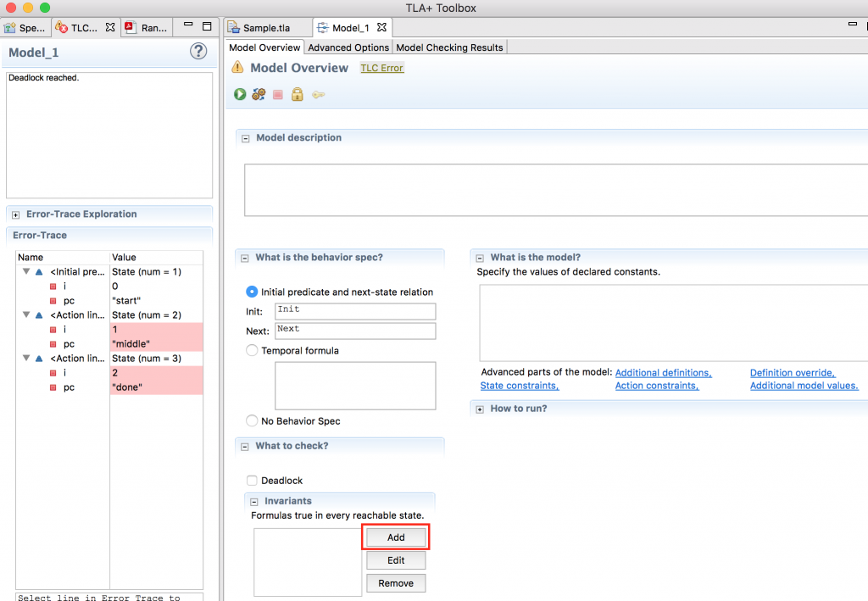Open the Ran... tab in left panel
The image size is (868, 601).
pyautogui.click(x=147, y=28)
